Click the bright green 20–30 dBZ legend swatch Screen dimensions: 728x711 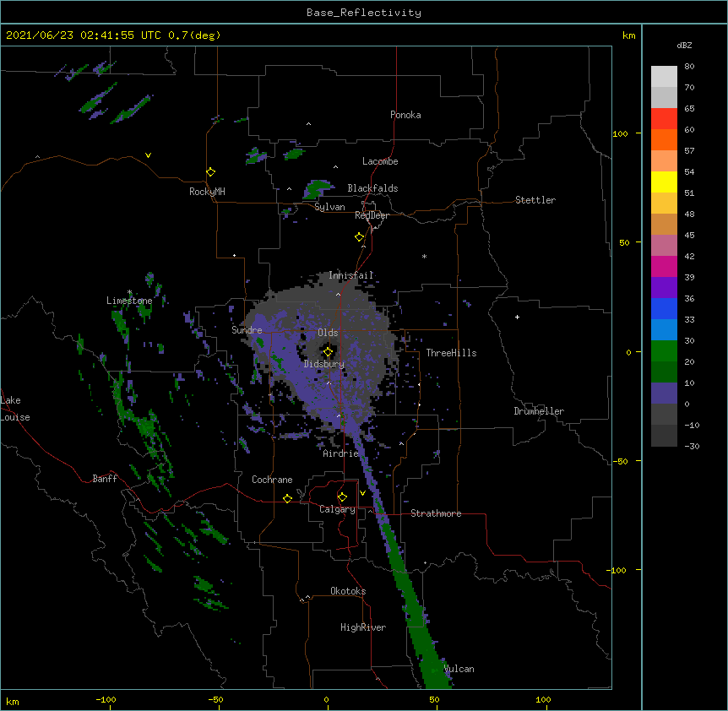[x=664, y=351]
